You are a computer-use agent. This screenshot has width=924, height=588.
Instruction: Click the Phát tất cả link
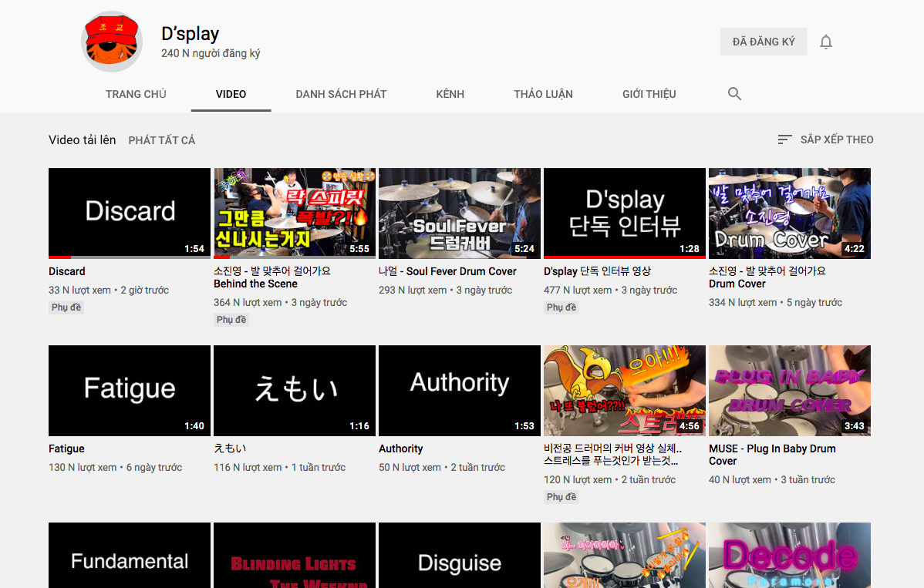coord(162,140)
